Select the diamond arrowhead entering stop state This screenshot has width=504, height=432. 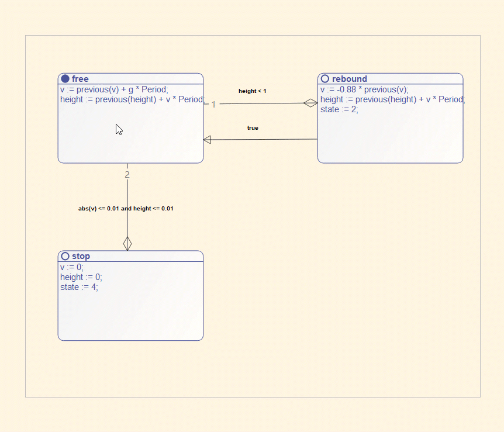click(127, 243)
